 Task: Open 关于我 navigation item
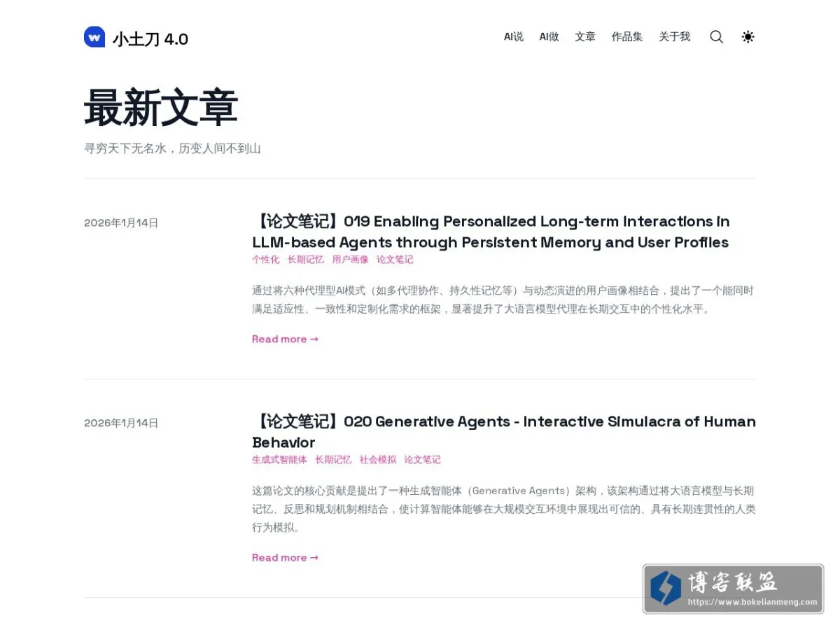coord(675,36)
